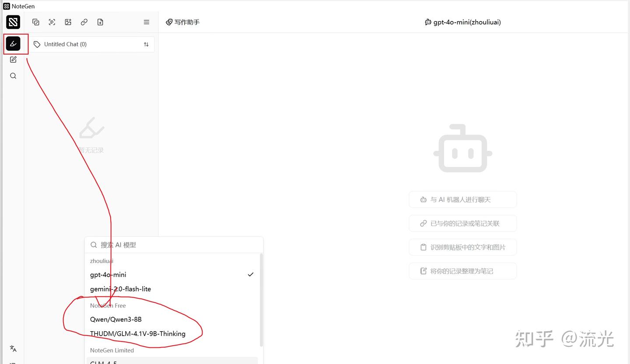Click the 与 AI 机器人进行聊天 suggestion
Viewport: 630px width, 364px height.
tap(463, 200)
